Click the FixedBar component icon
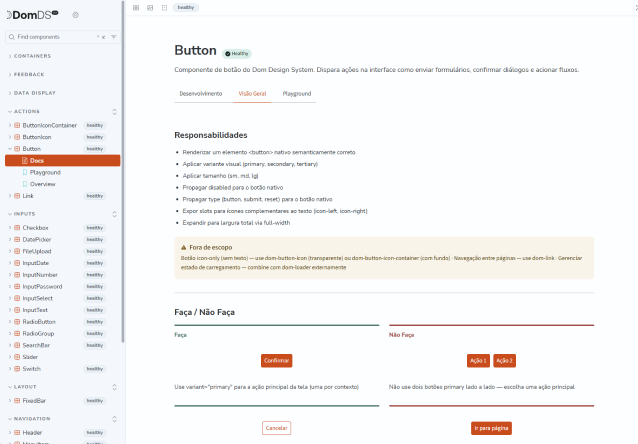The width and height of the screenshot is (638, 444). (17, 401)
